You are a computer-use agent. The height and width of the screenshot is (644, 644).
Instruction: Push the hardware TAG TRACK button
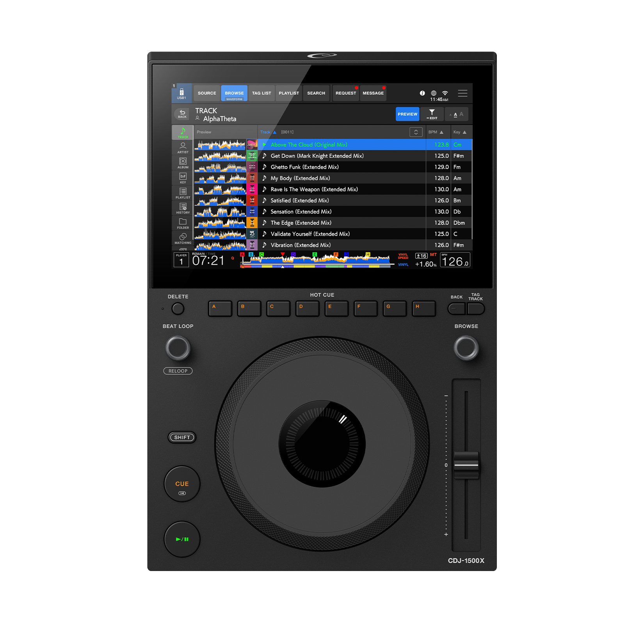[x=476, y=309]
